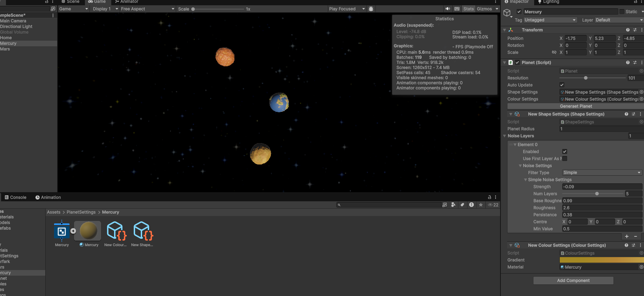Open Transform component more options menu

(642, 30)
